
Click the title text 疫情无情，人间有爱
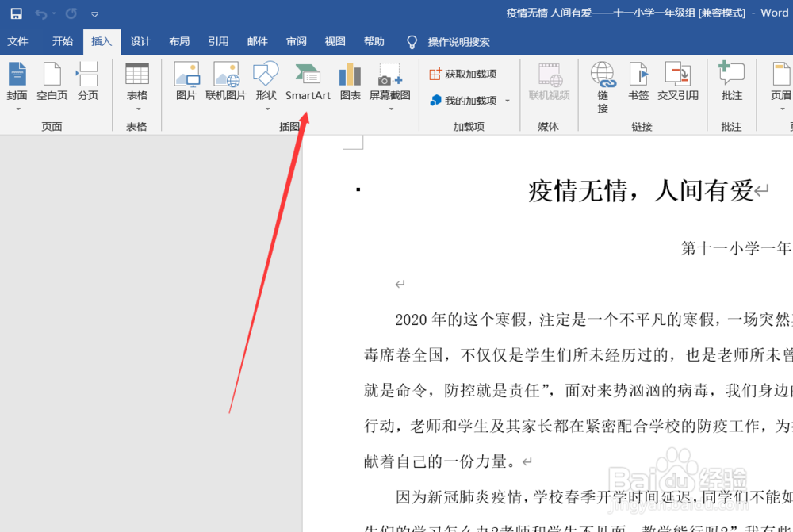(642, 190)
